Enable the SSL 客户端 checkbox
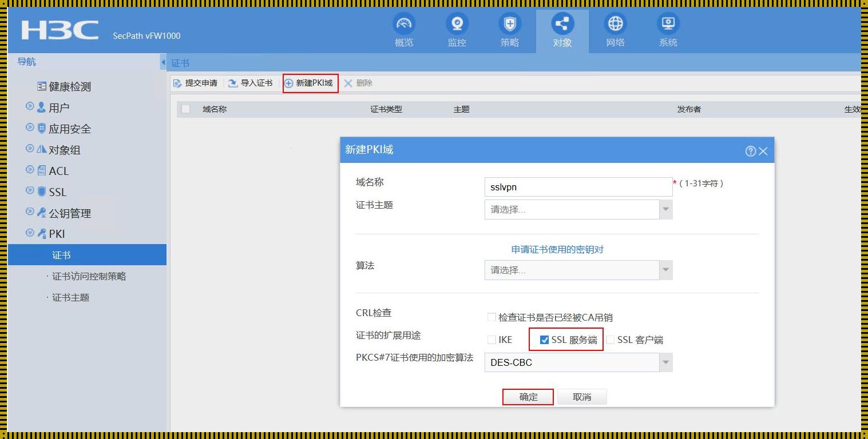868x439 pixels. pos(611,340)
